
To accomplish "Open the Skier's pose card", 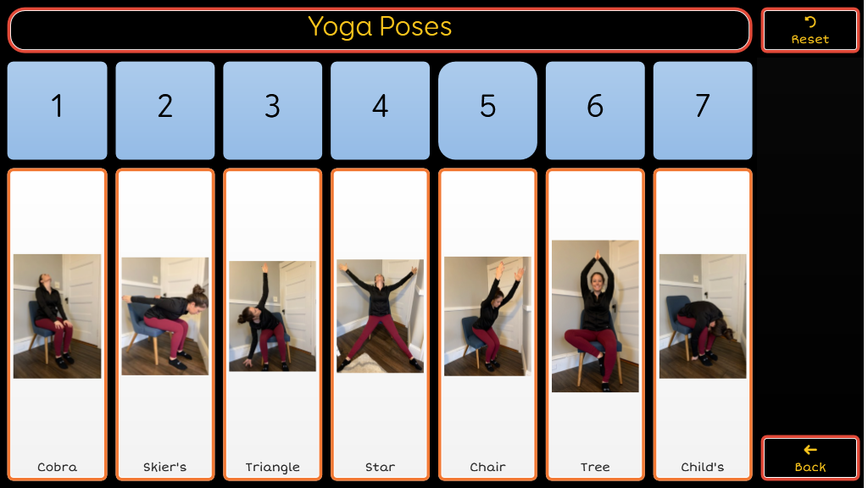I will pyautogui.click(x=165, y=324).
